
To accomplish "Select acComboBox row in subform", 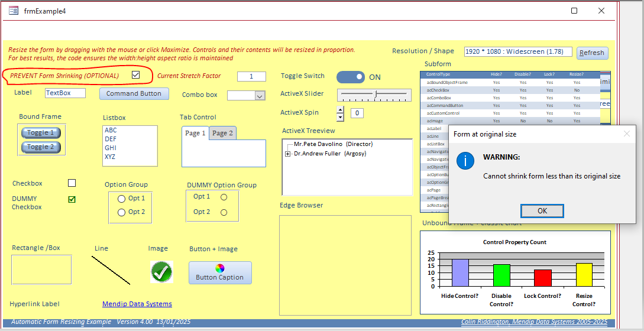I will pos(510,98).
